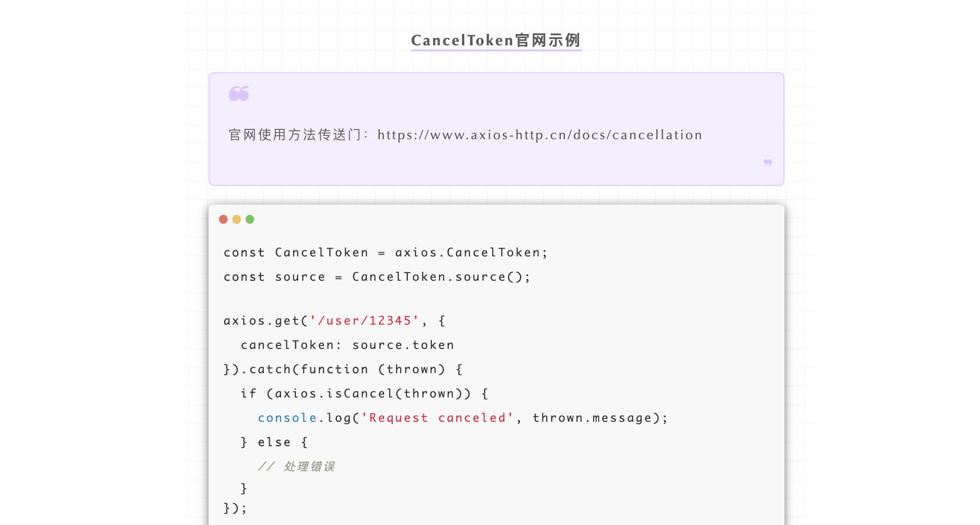Click the '/user/12345' string in code
980x525 pixels.
364,321
